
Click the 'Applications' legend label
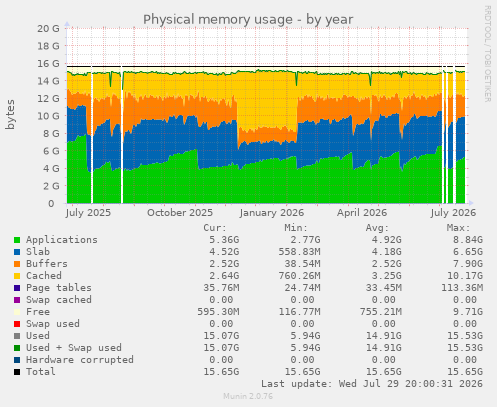[x=62, y=240]
